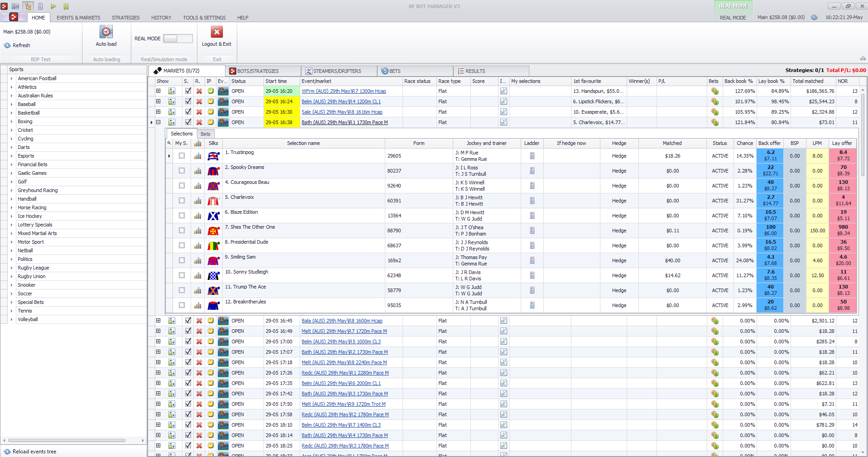Click horse racing event icon for Belm R4 row
Image resolution: width=868 pixels, height=457 pixels.
223,101
